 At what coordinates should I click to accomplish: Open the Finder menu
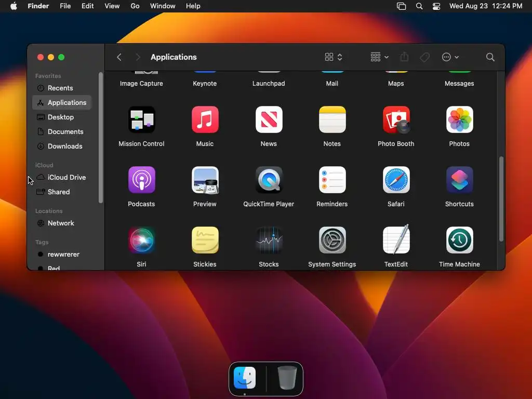pyautogui.click(x=38, y=6)
